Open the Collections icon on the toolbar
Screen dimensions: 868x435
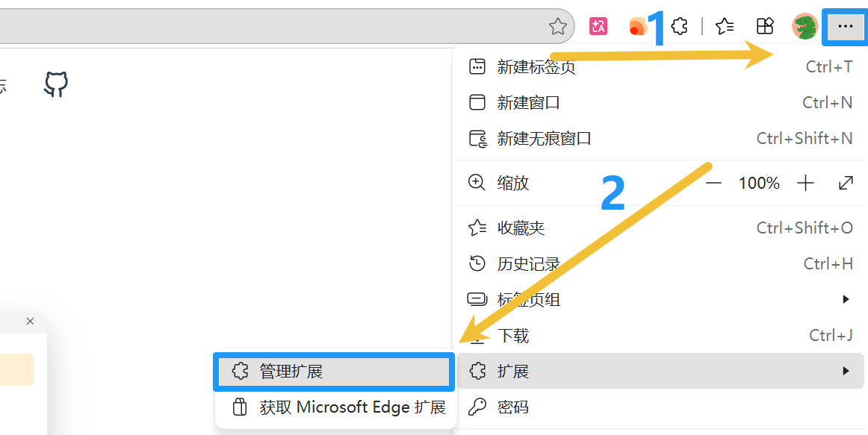tap(764, 25)
